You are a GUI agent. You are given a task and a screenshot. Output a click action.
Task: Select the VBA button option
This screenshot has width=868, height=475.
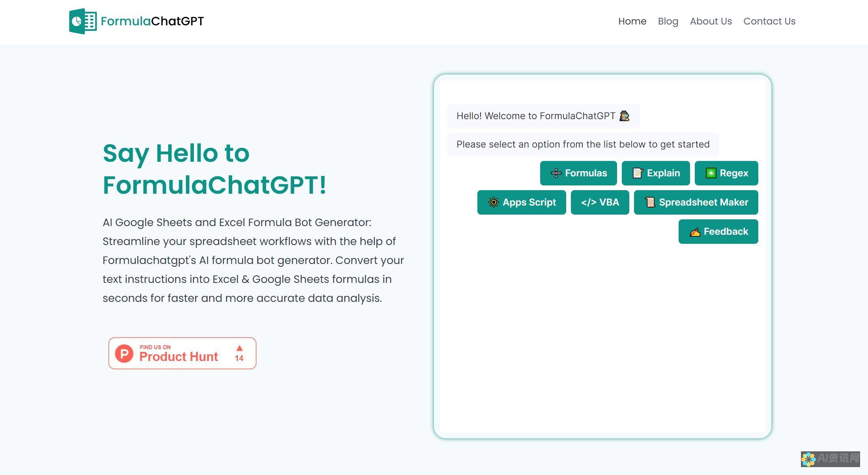pos(600,202)
